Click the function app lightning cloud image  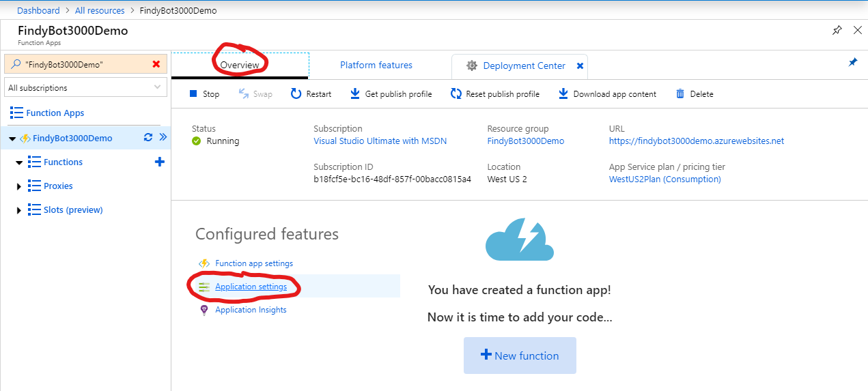(x=520, y=239)
